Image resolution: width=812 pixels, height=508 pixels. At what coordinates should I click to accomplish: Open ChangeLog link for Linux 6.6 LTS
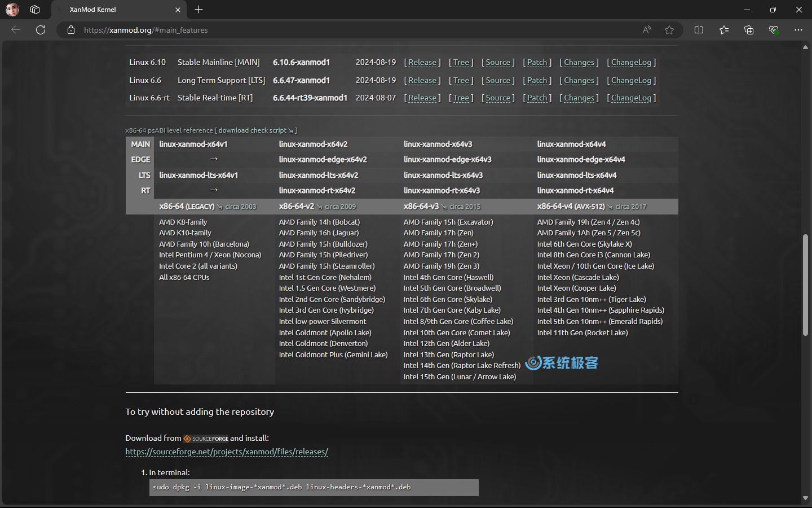point(631,81)
